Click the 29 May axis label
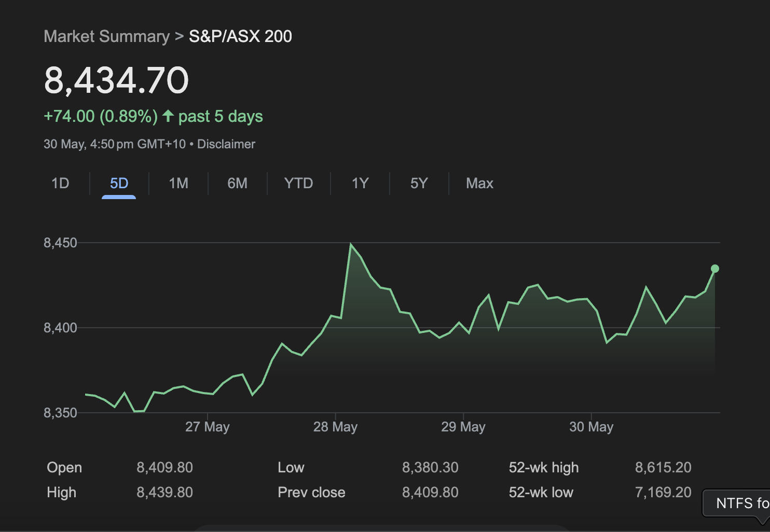Viewport: 770px width, 532px height. (x=463, y=427)
